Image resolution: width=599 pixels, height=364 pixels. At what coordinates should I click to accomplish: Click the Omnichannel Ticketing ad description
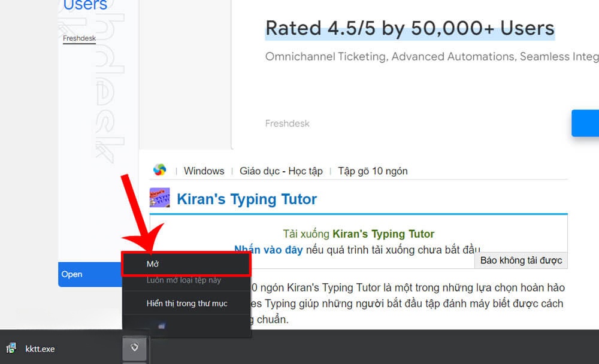coord(432,56)
